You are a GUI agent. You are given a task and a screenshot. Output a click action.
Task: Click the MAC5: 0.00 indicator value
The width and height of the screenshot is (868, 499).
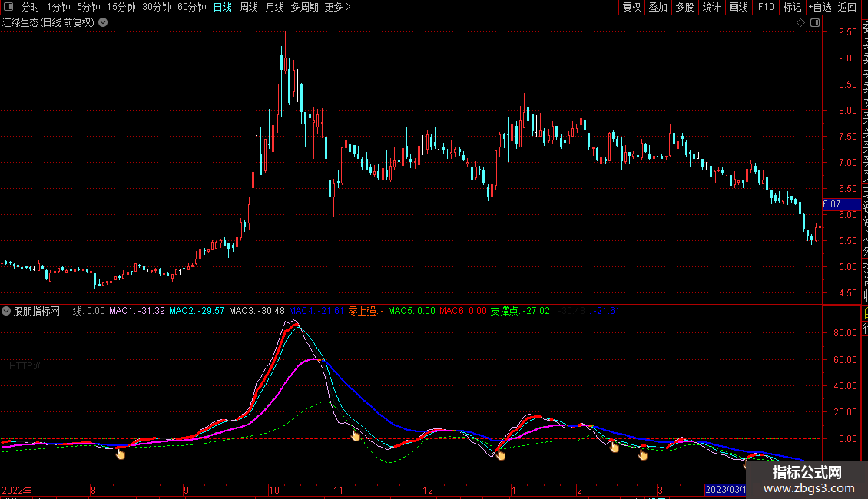[411, 311]
